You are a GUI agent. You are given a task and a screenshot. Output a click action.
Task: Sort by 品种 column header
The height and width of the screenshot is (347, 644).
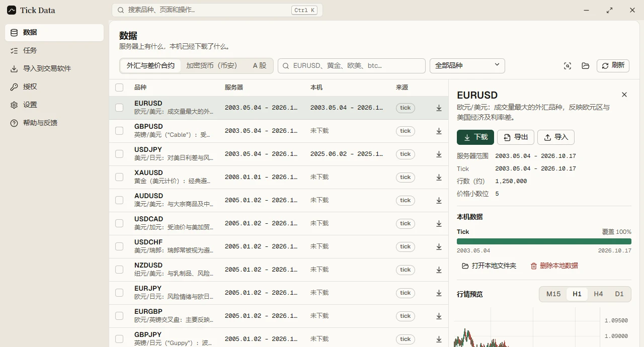click(x=140, y=88)
